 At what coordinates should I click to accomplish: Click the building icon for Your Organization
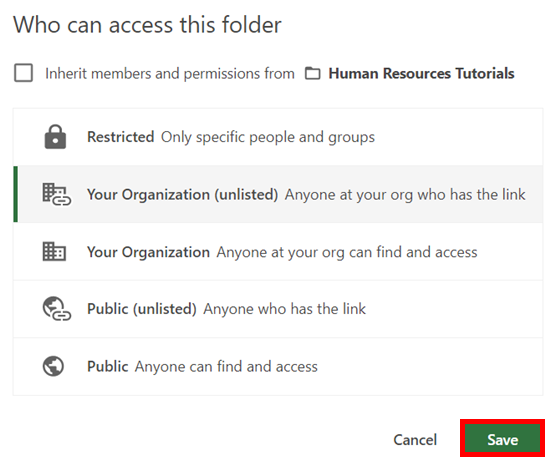pyautogui.click(x=54, y=251)
